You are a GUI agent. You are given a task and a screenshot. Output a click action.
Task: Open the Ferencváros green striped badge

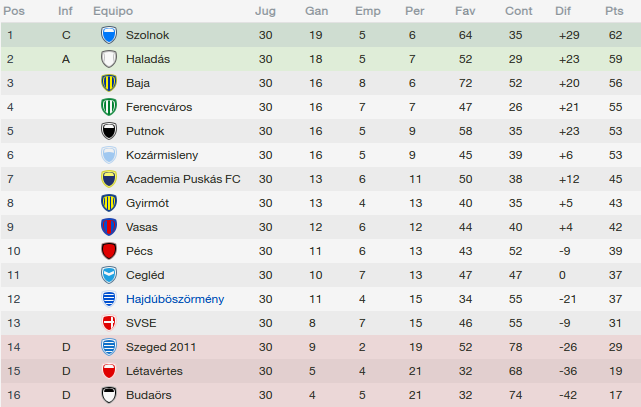109,107
